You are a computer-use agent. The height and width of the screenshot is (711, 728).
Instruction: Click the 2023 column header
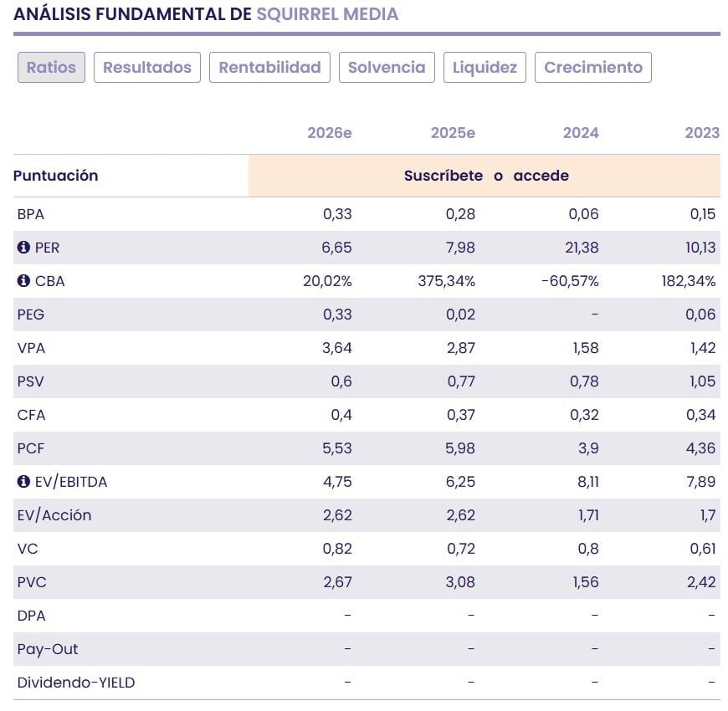[702, 133]
